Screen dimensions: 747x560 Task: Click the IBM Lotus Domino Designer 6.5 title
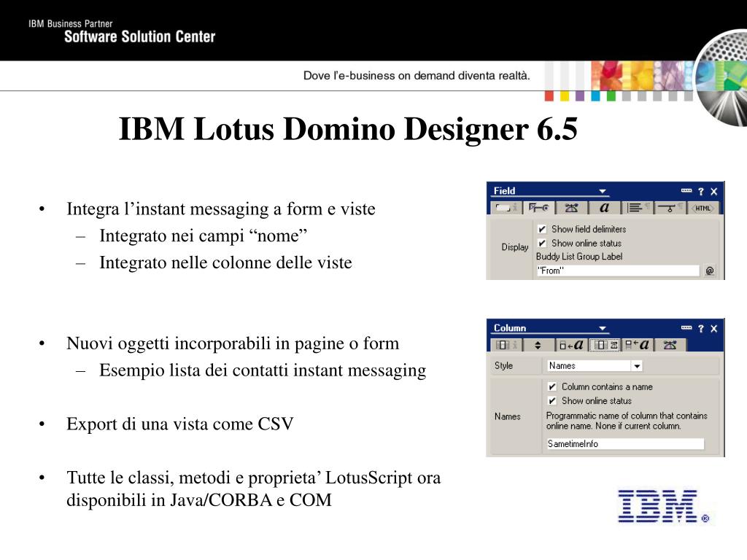pyautogui.click(x=348, y=128)
